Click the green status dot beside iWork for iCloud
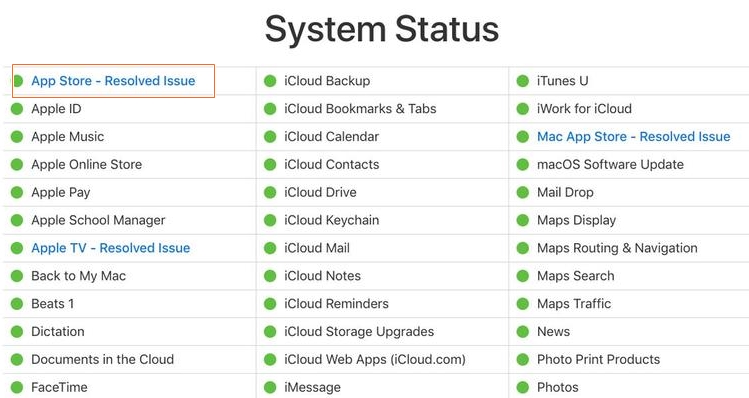749x398 pixels. coord(523,109)
